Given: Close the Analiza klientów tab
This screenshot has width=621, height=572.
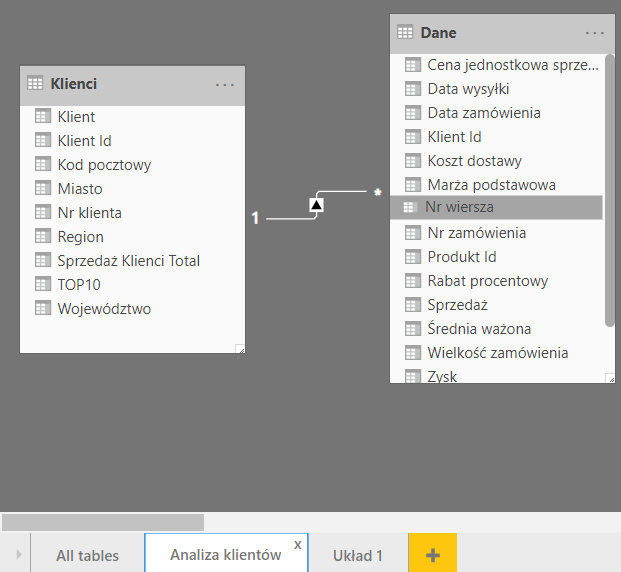Looking at the screenshot, I should [297, 545].
